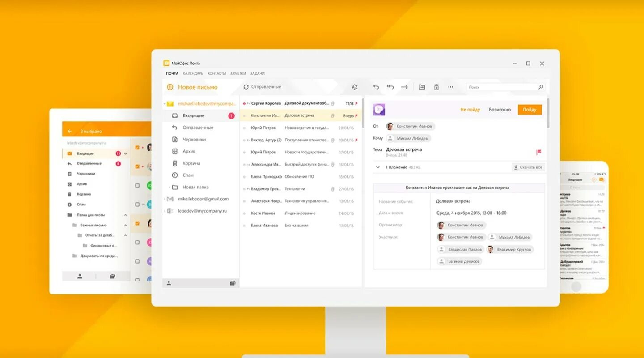Compose with the Новое письмо button
The height and width of the screenshot is (358, 644).
click(x=192, y=87)
